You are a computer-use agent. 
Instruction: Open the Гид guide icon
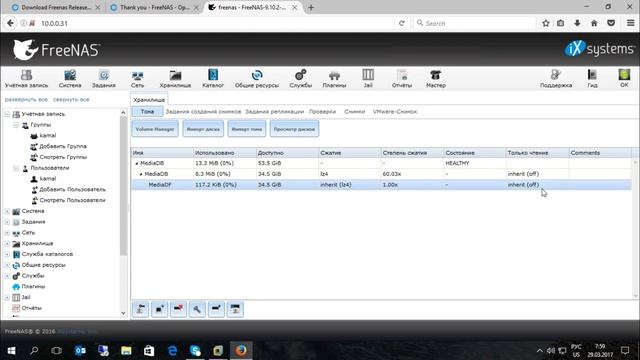click(x=592, y=78)
